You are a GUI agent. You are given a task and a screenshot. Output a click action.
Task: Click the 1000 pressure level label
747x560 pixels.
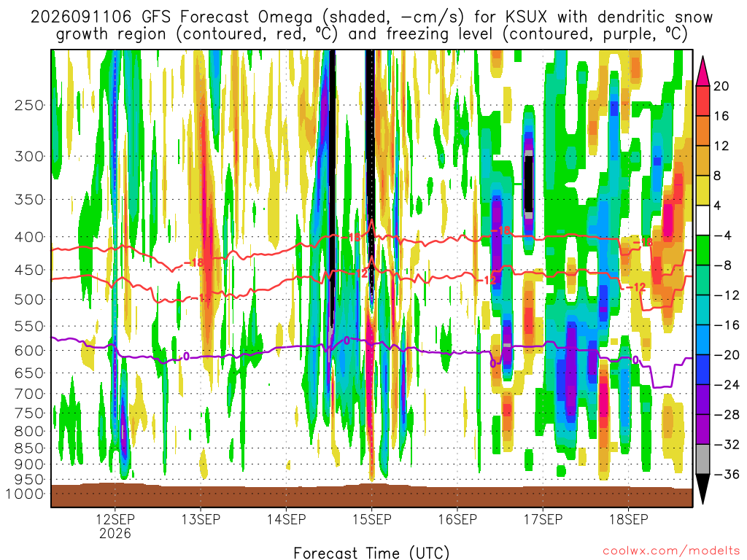coord(25,494)
